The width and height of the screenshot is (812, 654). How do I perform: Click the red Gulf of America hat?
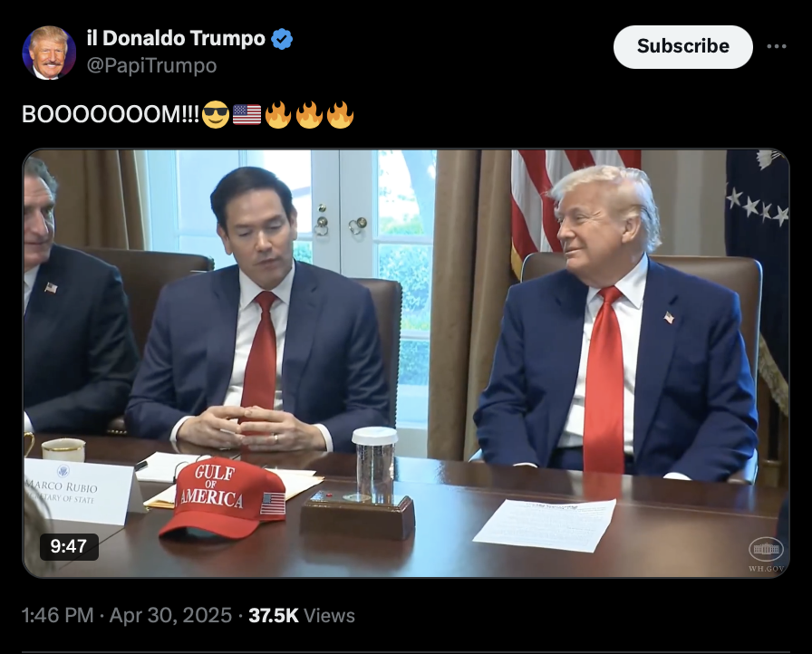[x=223, y=497]
